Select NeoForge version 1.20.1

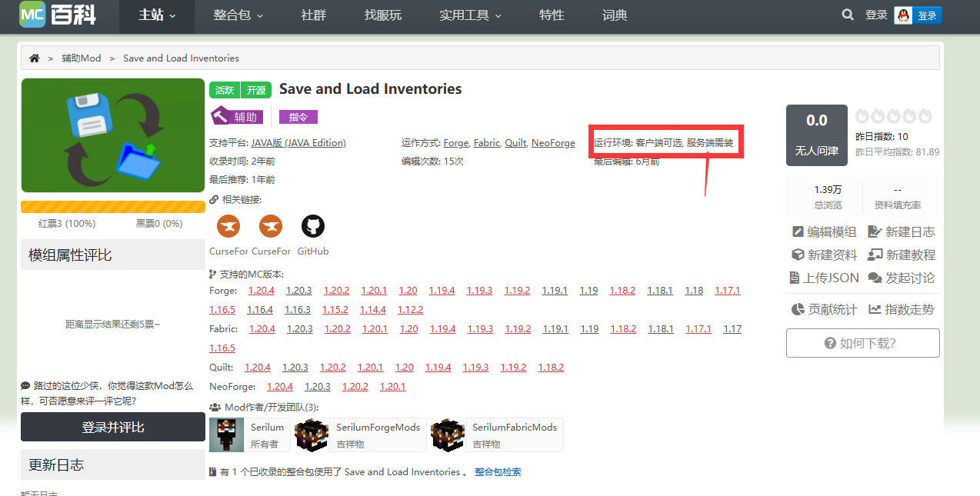point(392,387)
